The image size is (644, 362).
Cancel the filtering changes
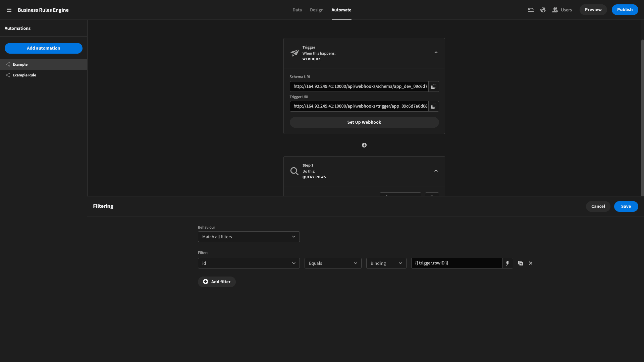(x=598, y=206)
